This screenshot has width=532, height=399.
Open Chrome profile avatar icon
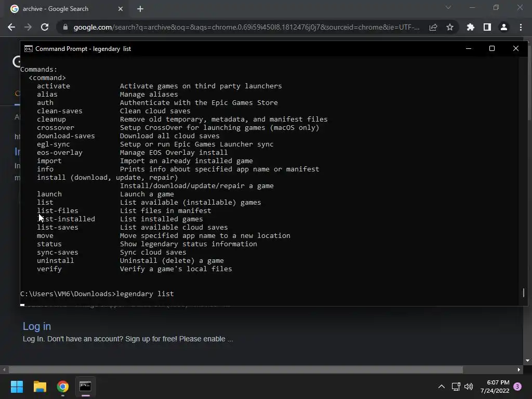click(x=504, y=27)
